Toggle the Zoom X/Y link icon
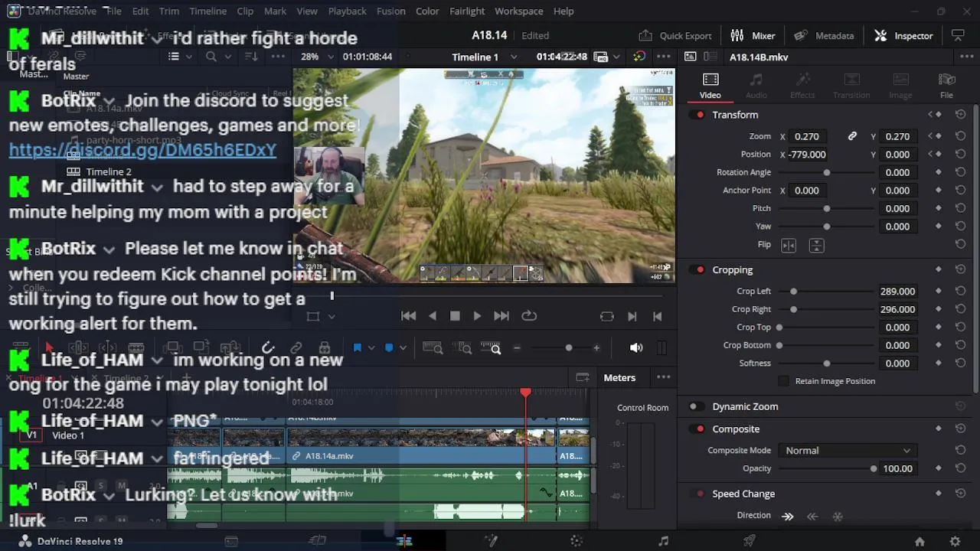This screenshot has height=551, width=980. click(x=852, y=136)
